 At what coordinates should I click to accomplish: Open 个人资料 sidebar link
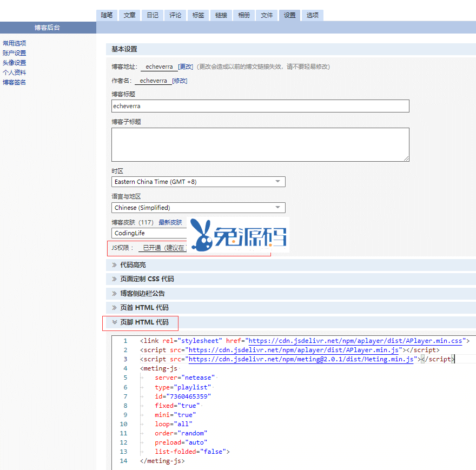[x=14, y=72]
